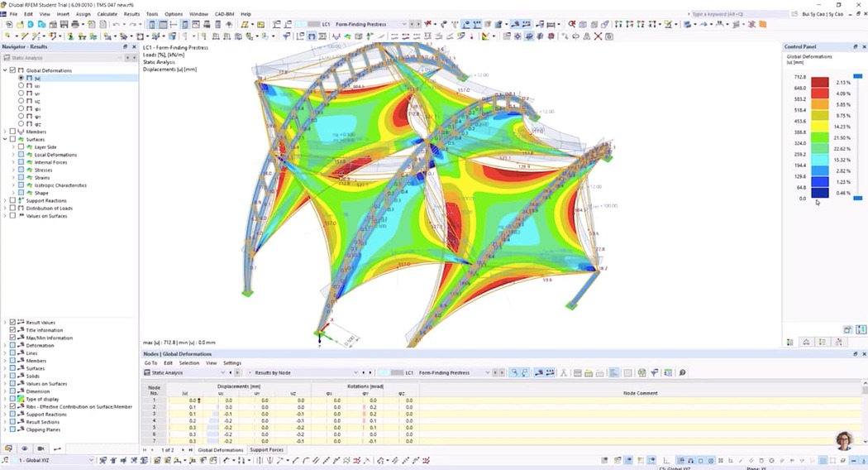Check the Distribution of Loads checkbox
The height and width of the screenshot is (470, 868).
pos(12,209)
